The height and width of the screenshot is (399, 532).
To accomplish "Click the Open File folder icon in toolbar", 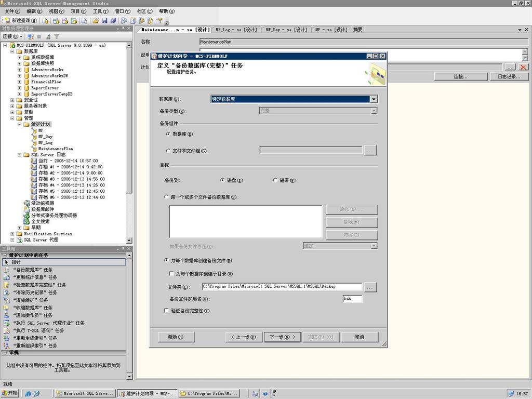I will (x=96, y=21).
